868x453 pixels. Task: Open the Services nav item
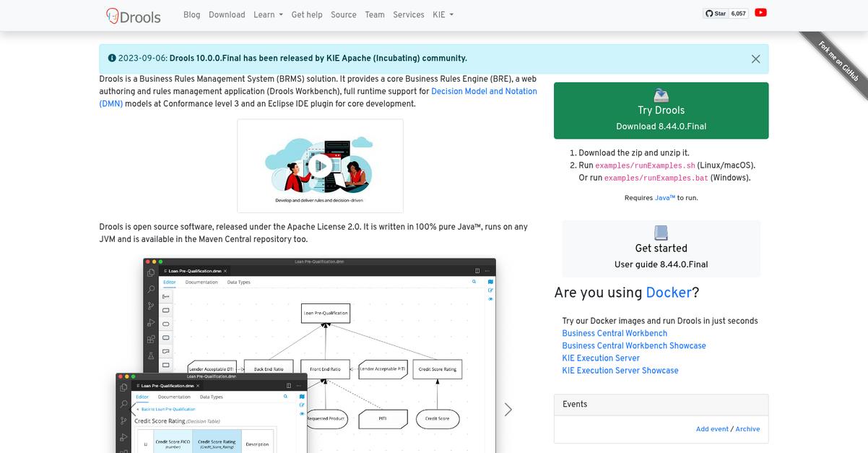tap(409, 14)
